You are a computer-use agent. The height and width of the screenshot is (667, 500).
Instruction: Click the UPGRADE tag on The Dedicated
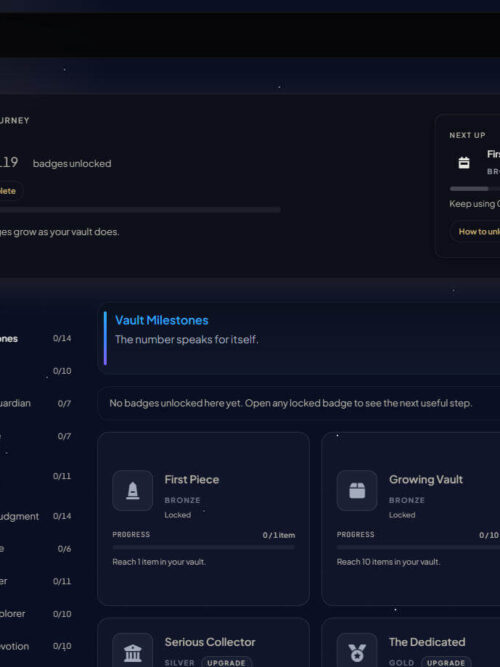click(446, 663)
